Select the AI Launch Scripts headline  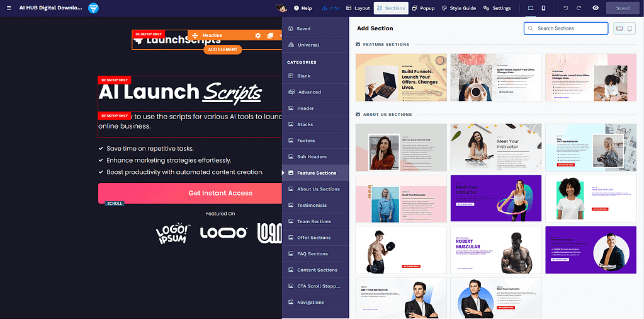coord(180,93)
